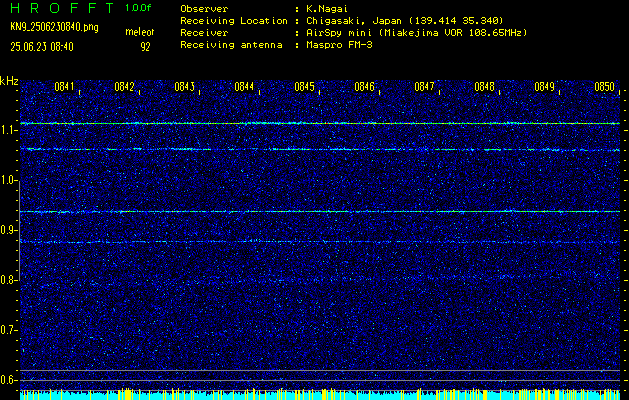This screenshot has height=400, width=629.
Task: Select the 0847 time marker
Action: (424, 87)
